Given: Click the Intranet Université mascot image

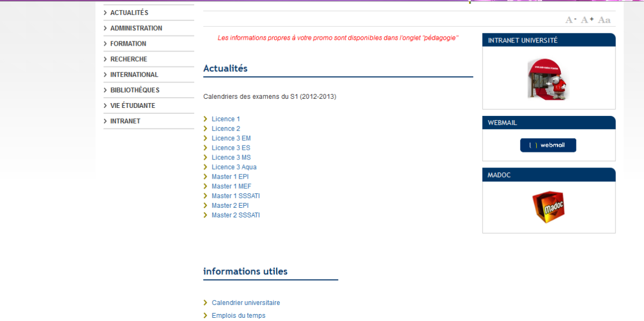Looking at the screenshot, I should (548, 78).
